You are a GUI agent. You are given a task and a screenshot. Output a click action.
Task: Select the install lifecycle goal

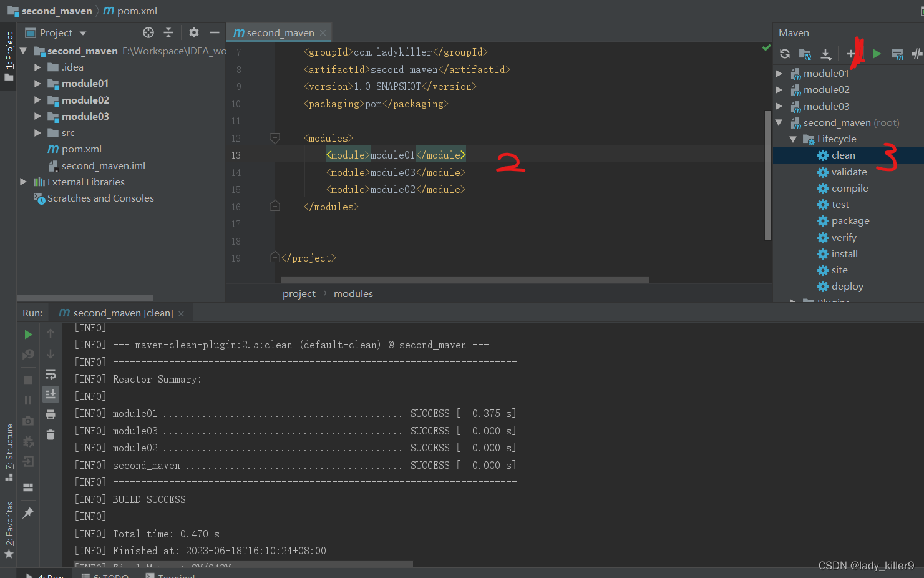pyautogui.click(x=844, y=254)
